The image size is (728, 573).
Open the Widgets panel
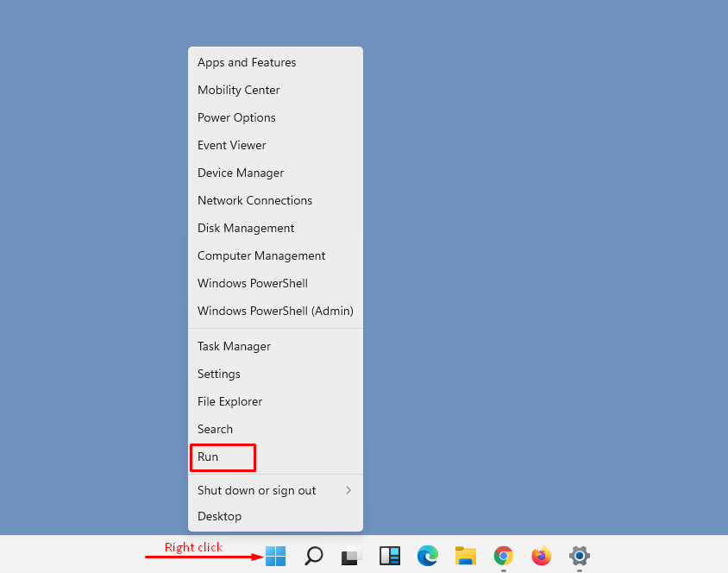(x=389, y=557)
